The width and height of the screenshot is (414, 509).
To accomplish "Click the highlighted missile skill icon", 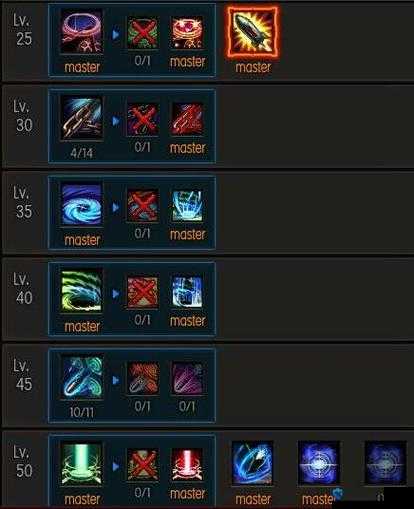I will click(x=252, y=32).
